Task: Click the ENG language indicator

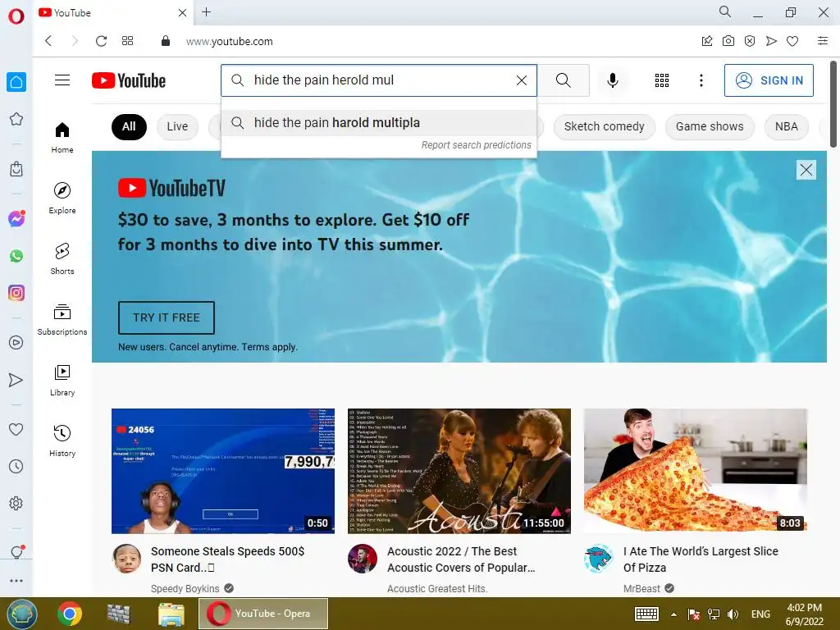Action: click(x=760, y=614)
